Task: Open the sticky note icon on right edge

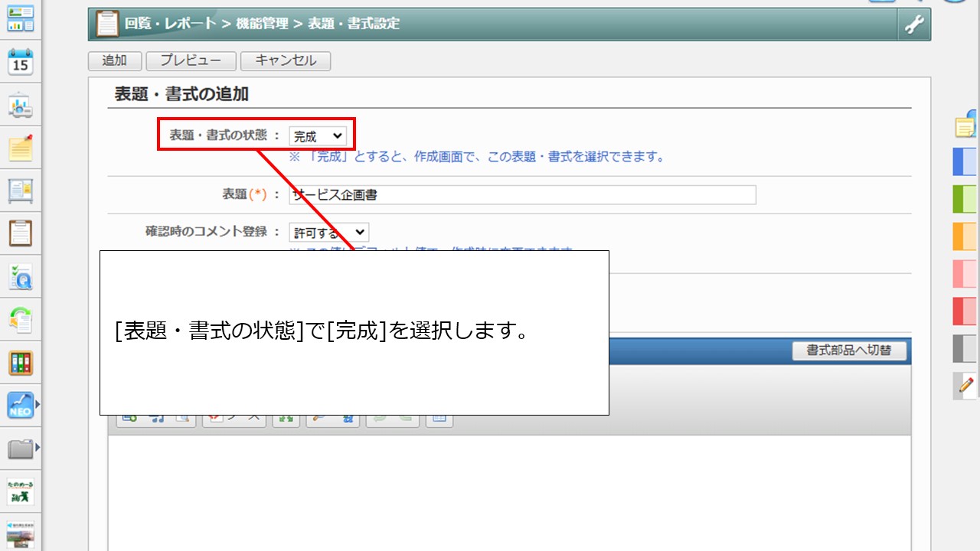Action: (x=966, y=125)
